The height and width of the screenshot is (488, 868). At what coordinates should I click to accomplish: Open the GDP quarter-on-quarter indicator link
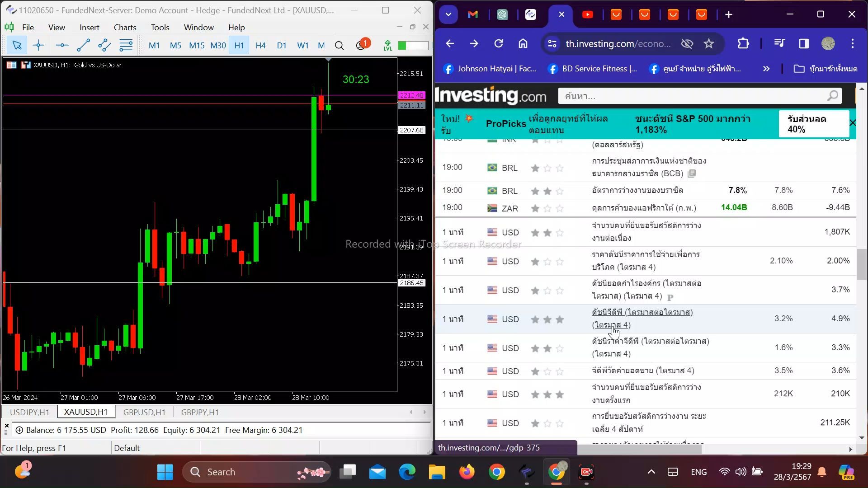click(x=642, y=319)
